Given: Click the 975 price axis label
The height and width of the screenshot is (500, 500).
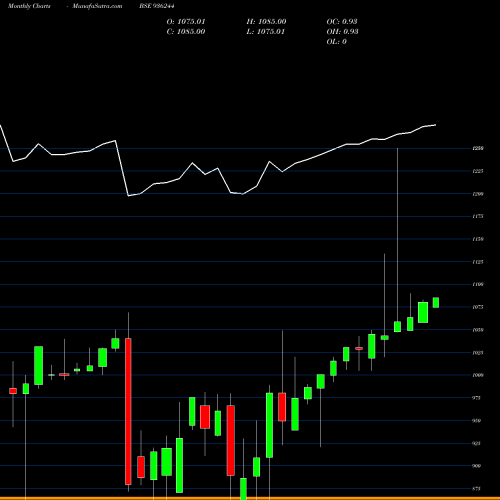Looking at the screenshot, I should [x=477, y=398].
